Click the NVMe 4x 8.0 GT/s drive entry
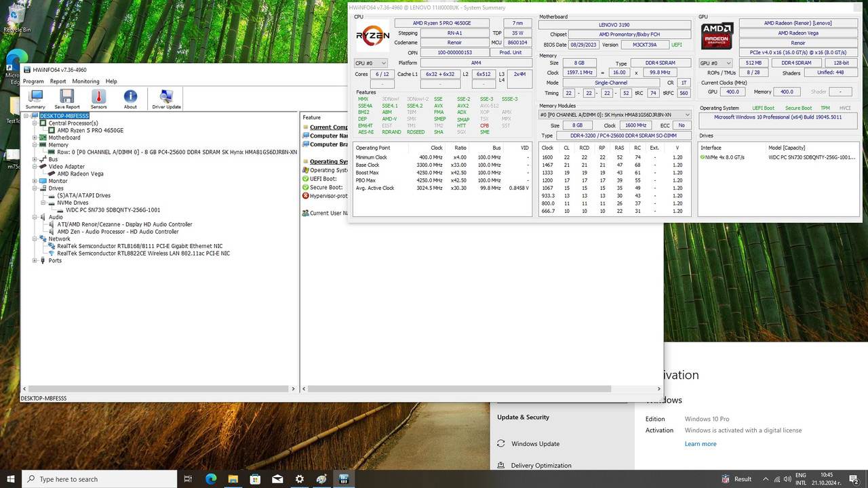The width and height of the screenshot is (868, 488). [x=726, y=157]
